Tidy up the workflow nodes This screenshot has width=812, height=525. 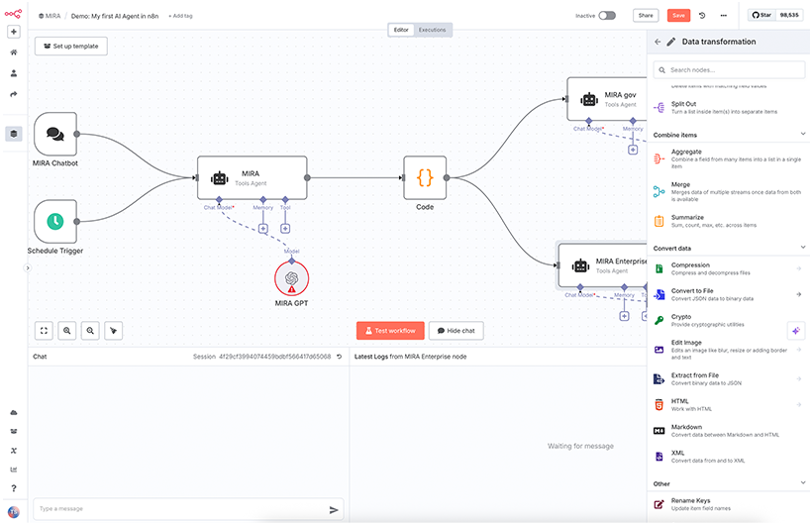[114, 331]
